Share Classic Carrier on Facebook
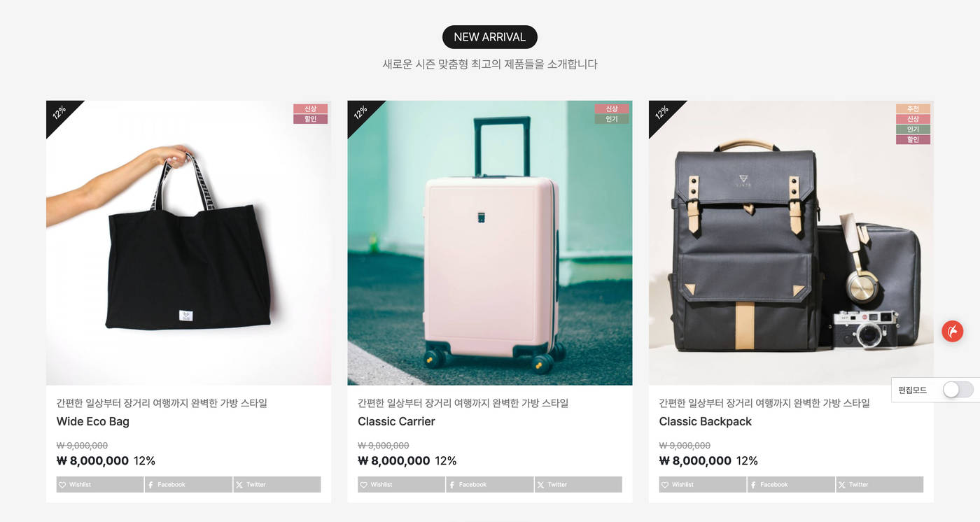 [x=490, y=484]
